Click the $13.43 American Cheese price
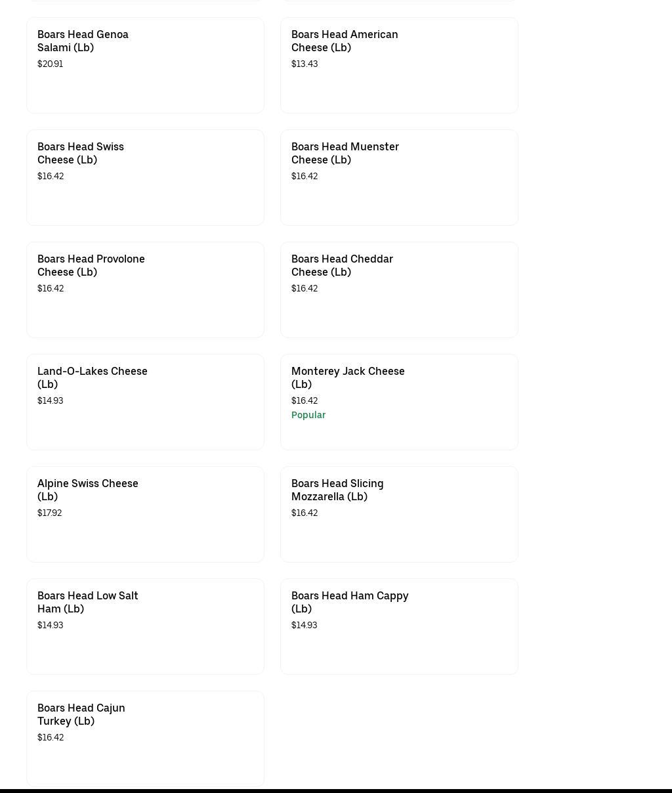This screenshot has height=793, width=672. click(304, 64)
